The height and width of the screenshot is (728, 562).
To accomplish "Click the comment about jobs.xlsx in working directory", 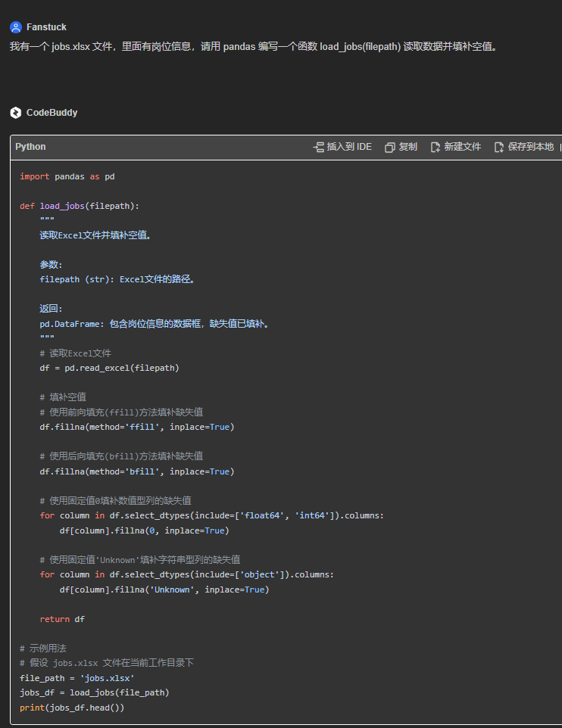I will (107, 663).
